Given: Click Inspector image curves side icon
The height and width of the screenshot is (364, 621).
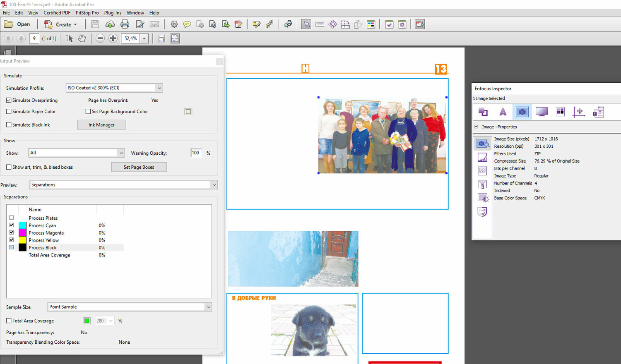Looking at the screenshot, I should pos(482,158).
